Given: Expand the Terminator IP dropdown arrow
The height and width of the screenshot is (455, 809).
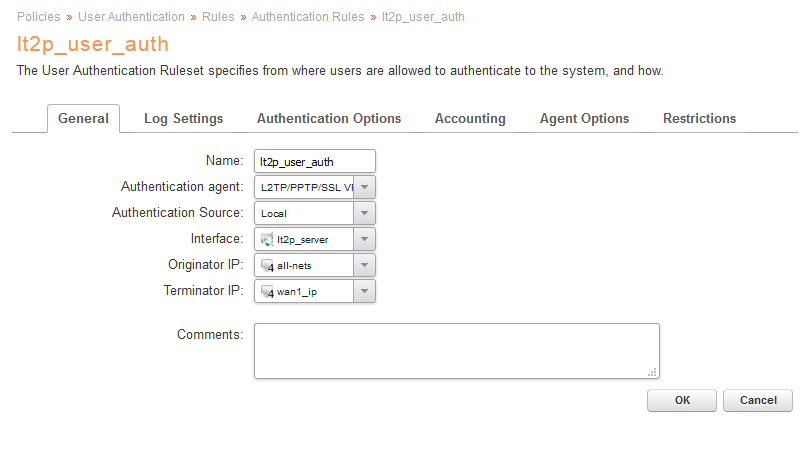Looking at the screenshot, I should [x=365, y=291].
